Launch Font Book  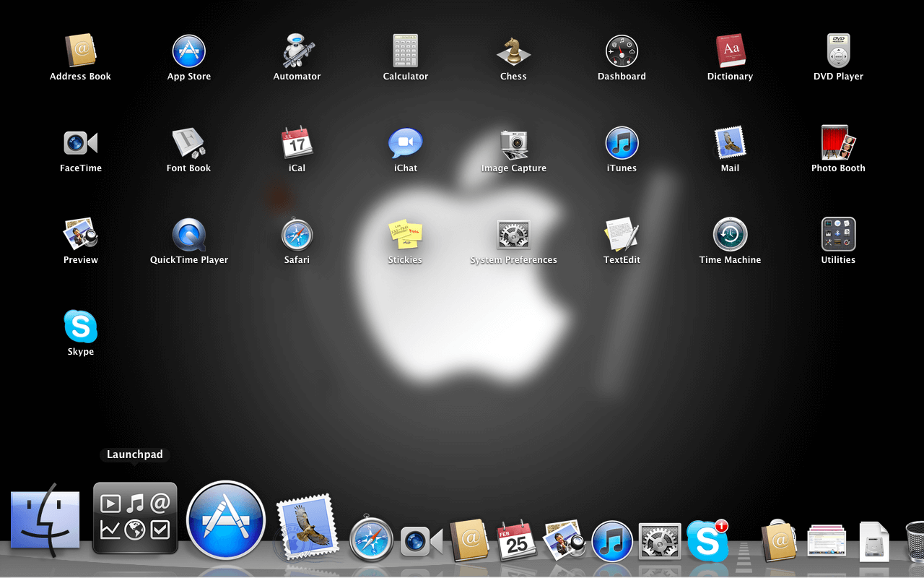[x=189, y=143]
